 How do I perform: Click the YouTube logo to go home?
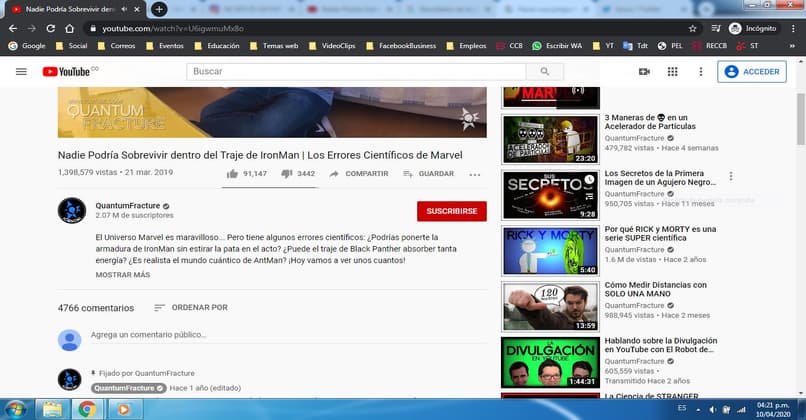pos(68,72)
